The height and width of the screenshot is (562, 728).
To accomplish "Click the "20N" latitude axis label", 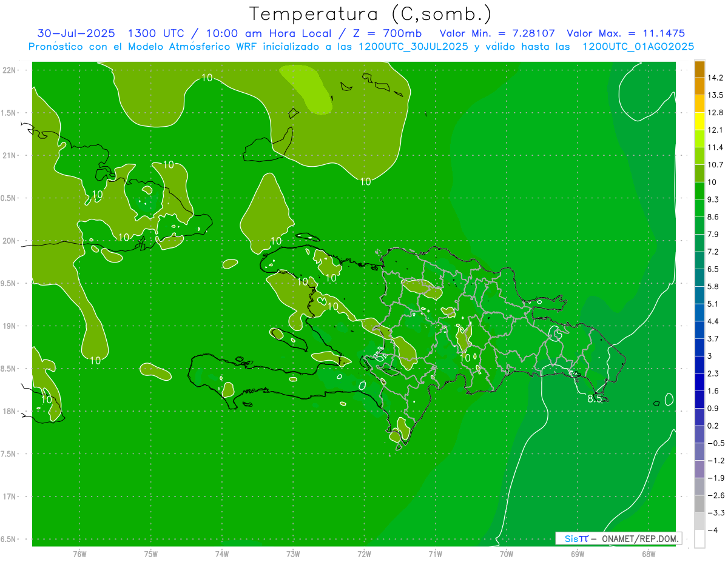I will pyautogui.click(x=8, y=241).
